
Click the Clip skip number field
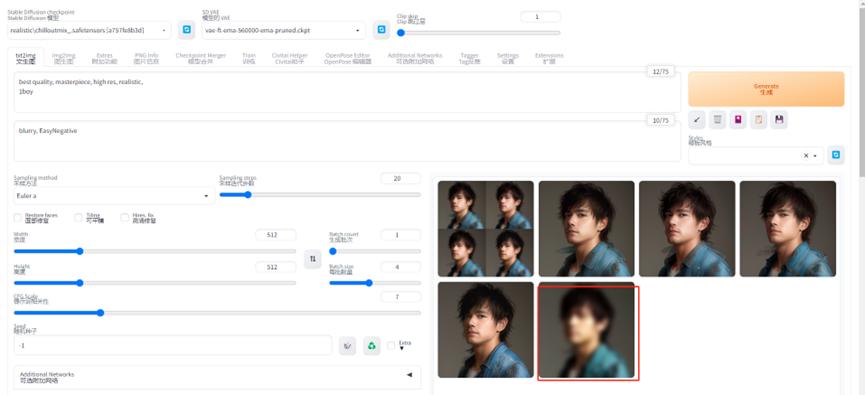(x=541, y=17)
